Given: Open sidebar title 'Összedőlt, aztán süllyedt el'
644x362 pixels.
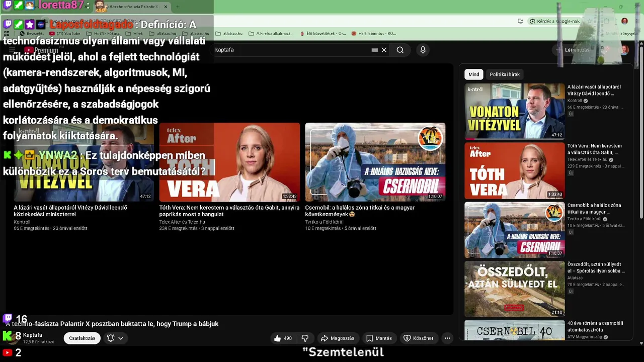Looking at the screenshot, I should (x=596, y=267).
